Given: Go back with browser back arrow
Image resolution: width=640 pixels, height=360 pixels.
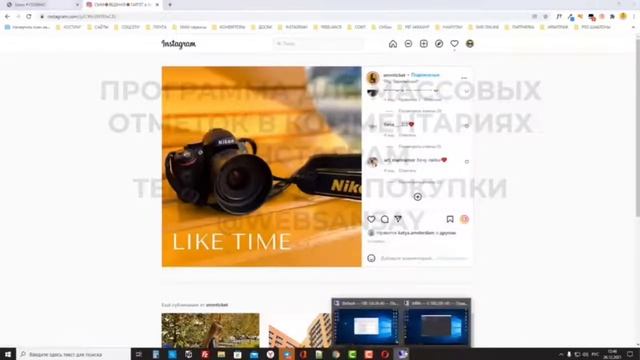Looking at the screenshot, I should (7, 16).
